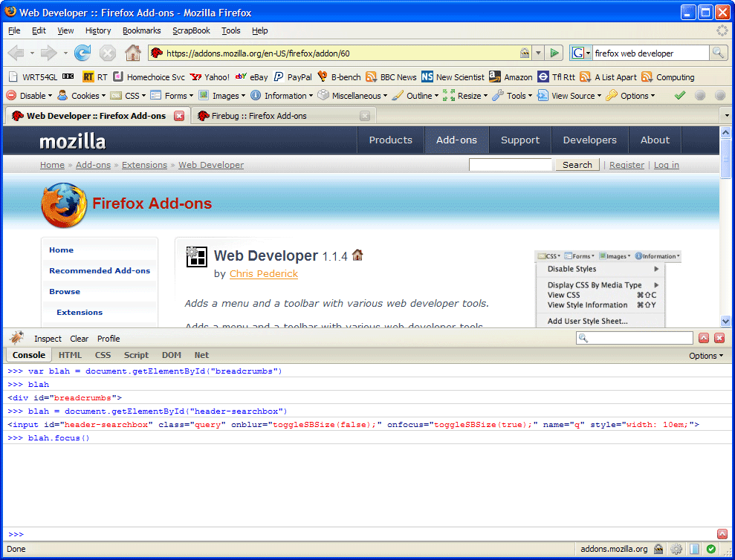
Task: Switch to the Firebug HTML tab
Action: click(71, 356)
